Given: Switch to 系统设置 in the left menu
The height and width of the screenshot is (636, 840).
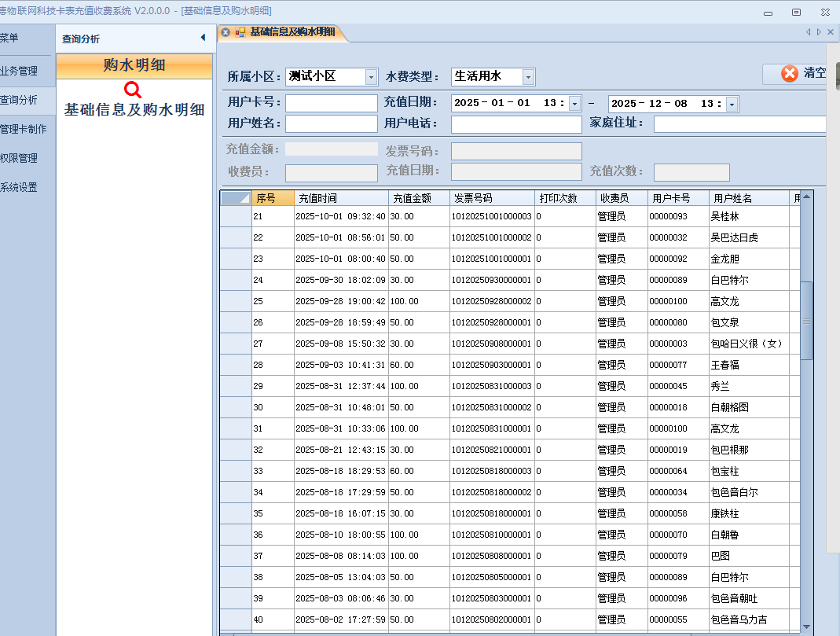Looking at the screenshot, I should pyautogui.click(x=19, y=187).
